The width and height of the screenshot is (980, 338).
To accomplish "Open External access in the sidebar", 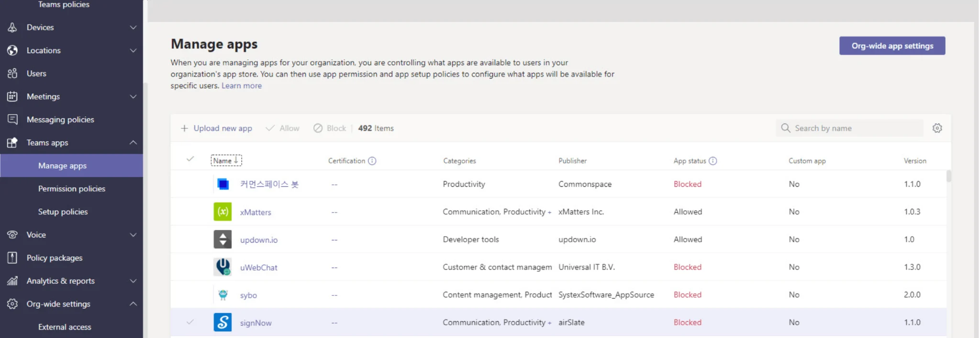I will point(65,327).
